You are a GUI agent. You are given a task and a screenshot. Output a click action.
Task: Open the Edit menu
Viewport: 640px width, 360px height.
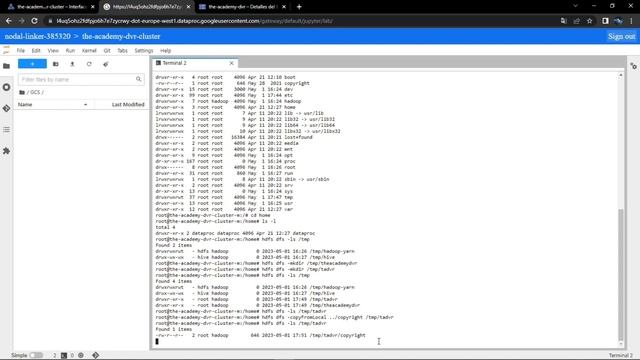(x=36, y=51)
